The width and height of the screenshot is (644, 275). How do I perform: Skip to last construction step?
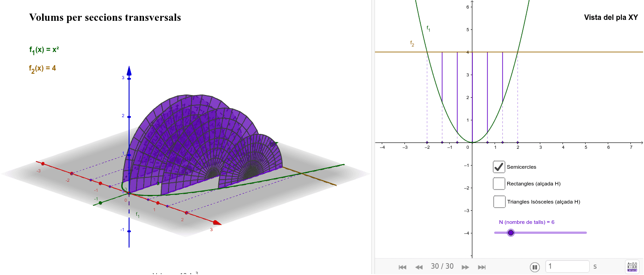click(482, 267)
